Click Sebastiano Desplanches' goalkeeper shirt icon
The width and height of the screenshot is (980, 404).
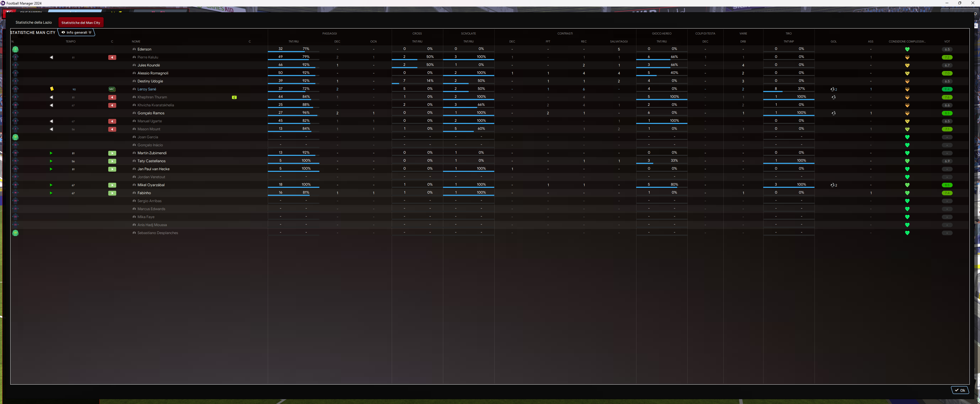point(15,233)
